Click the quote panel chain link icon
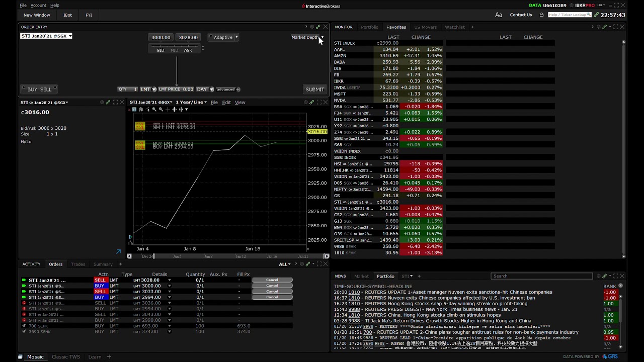 click(x=108, y=102)
